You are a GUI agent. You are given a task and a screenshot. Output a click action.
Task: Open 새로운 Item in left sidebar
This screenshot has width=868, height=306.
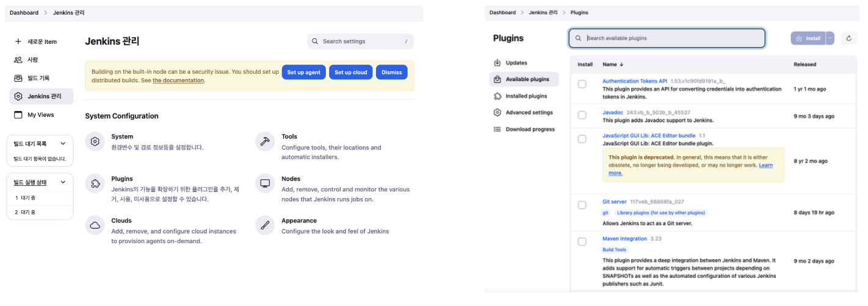click(x=42, y=41)
